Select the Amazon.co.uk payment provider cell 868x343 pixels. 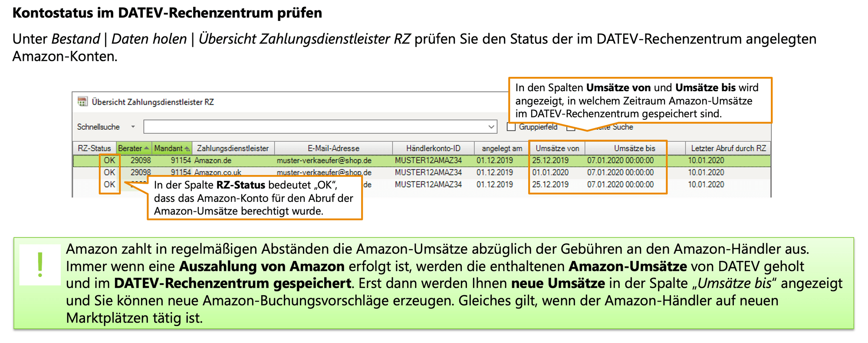217,172
